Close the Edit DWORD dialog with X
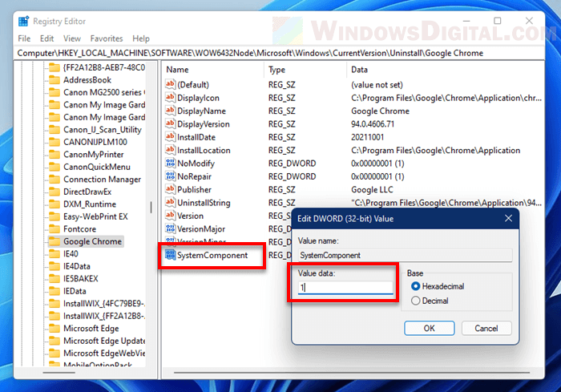 pyautogui.click(x=508, y=218)
